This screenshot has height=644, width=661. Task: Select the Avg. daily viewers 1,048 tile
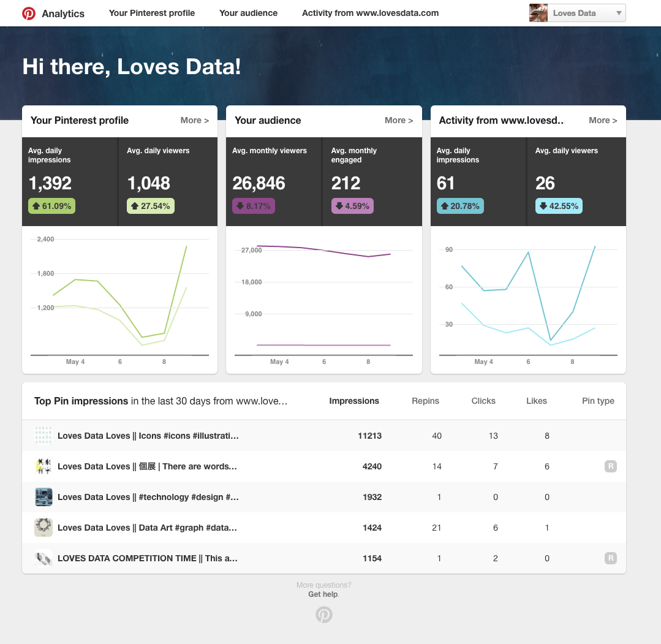tap(168, 181)
